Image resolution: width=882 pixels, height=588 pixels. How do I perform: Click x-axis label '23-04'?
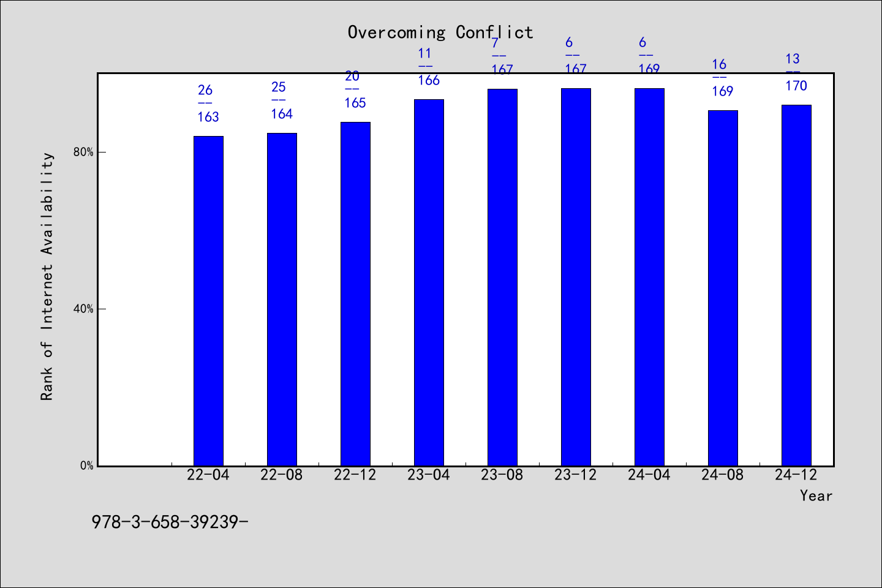(x=429, y=475)
